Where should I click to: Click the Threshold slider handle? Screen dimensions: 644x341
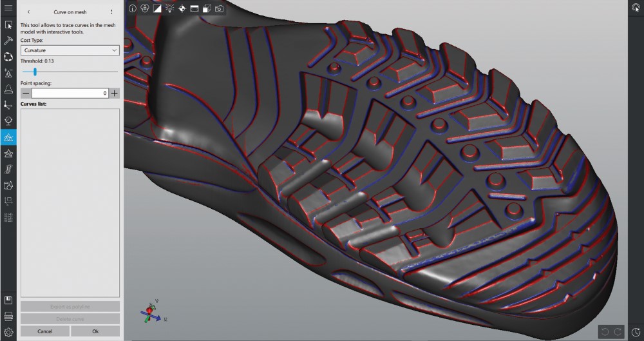[x=35, y=72]
